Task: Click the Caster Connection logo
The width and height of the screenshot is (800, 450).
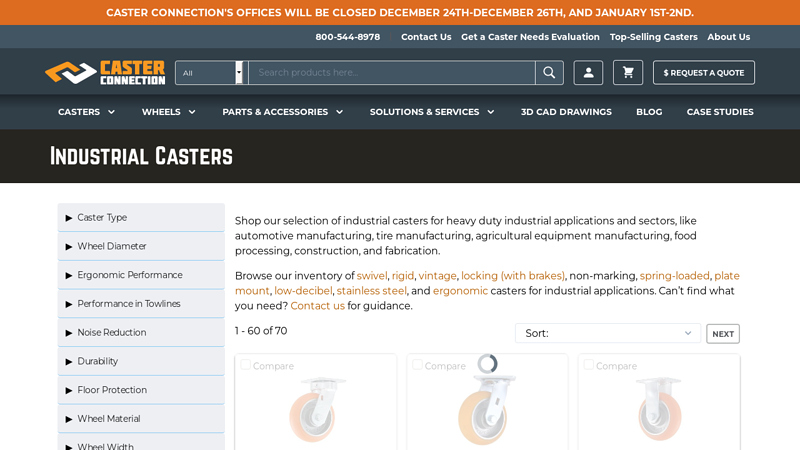Action: tap(105, 72)
